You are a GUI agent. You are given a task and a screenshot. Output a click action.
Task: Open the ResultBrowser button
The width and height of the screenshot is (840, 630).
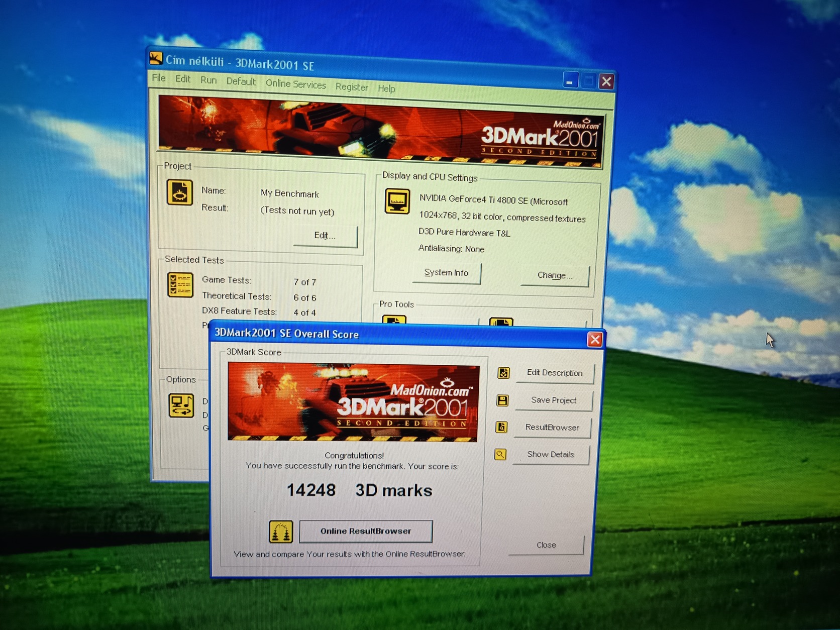coord(552,428)
